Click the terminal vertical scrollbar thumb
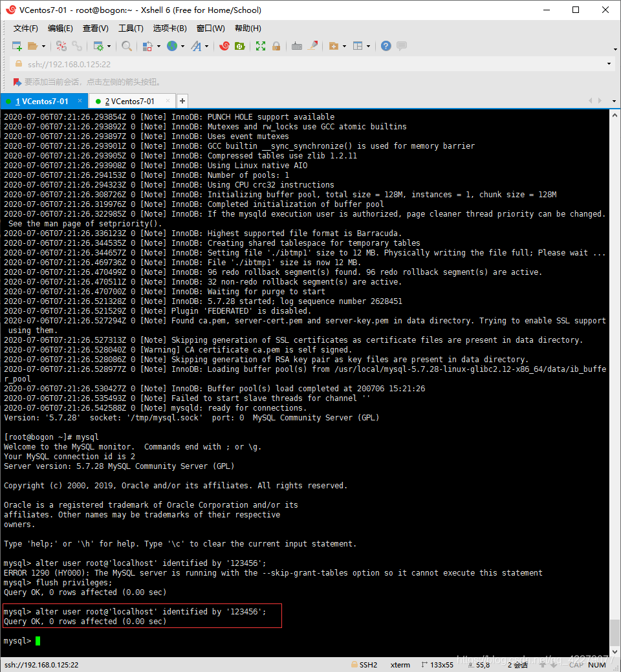This screenshot has width=621, height=672. [615, 632]
